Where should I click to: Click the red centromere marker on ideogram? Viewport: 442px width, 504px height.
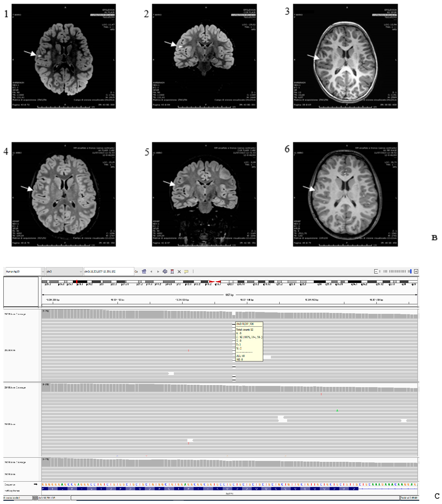[x=215, y=282]
